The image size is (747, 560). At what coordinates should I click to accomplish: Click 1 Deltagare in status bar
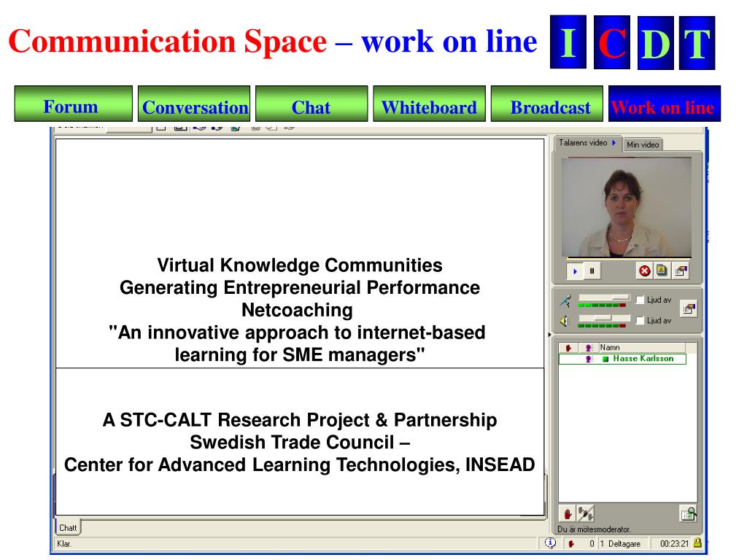tap(620, 543)
